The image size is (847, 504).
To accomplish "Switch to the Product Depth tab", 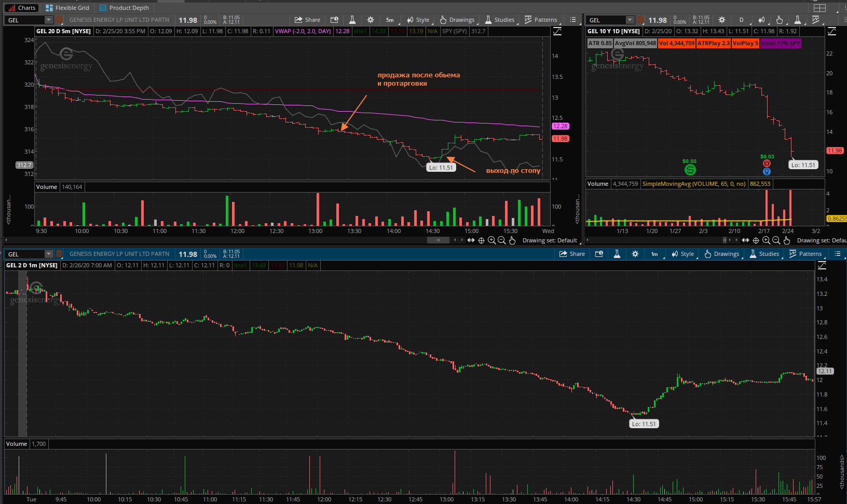I will [124, 8].
